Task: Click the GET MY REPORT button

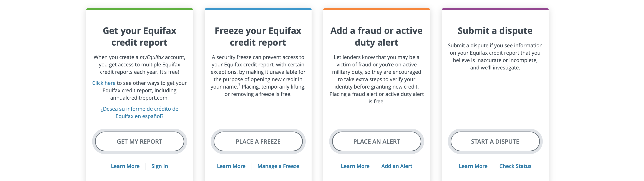Action: point(139,141)
